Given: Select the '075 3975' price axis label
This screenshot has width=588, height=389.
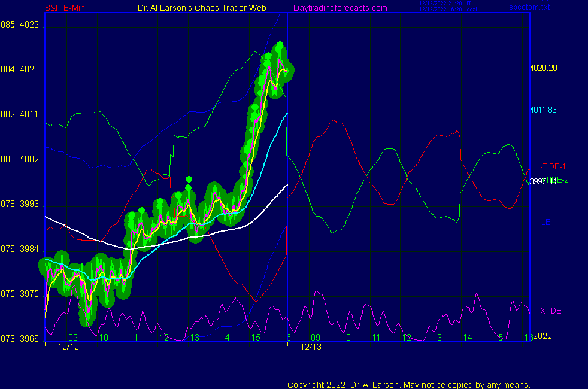Looking at the screenshot, I should pyautogui.click(x=20, y=294).
